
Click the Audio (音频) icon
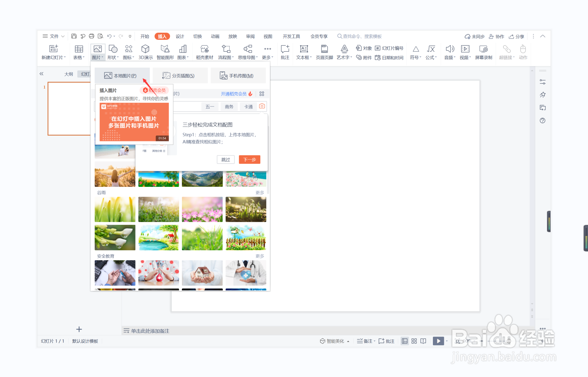[x=450, y=49]
